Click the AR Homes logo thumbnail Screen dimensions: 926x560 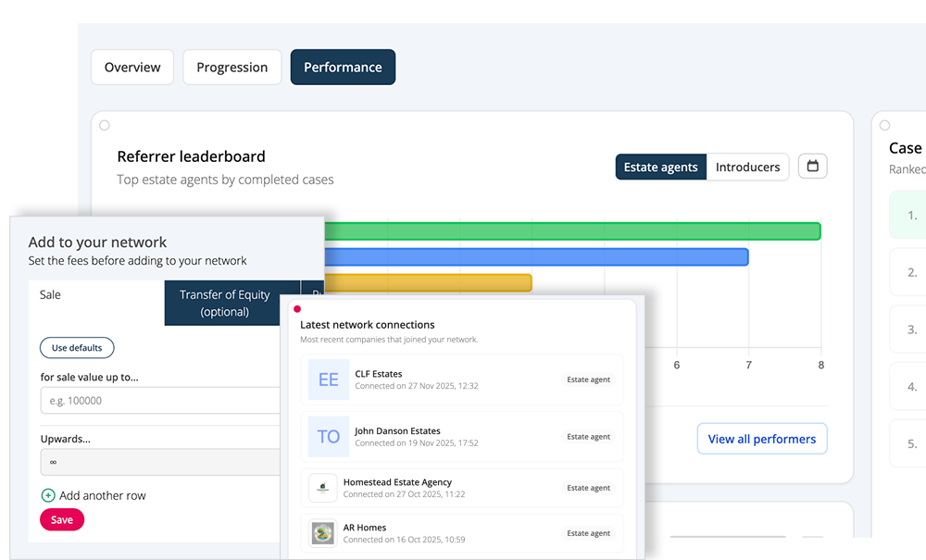[322, 533]
